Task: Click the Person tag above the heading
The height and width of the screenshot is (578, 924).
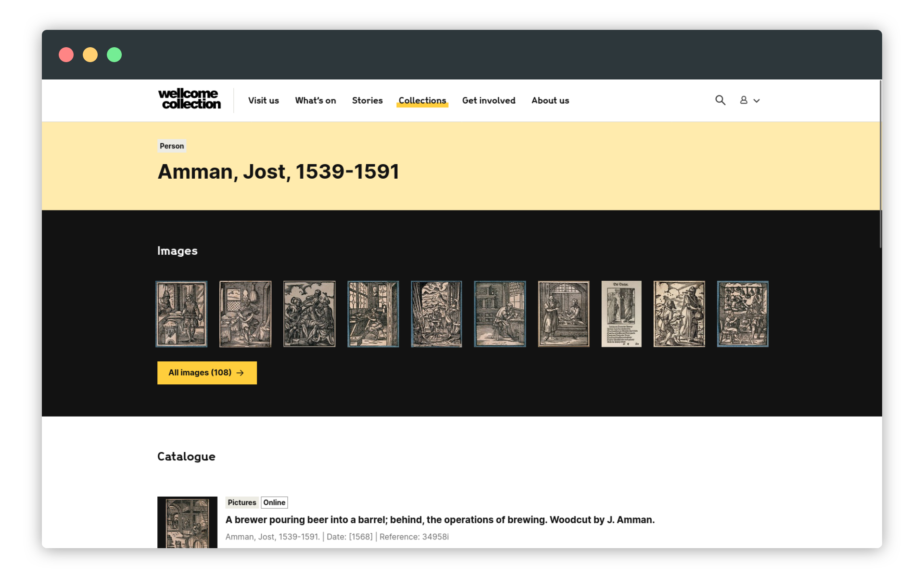Action: click(x=172, y=146)
